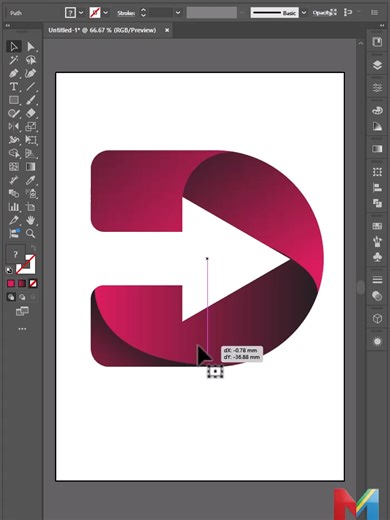Swap fill and stroke colors
This screenshot has width=390, height=520.
pos(33,248)
